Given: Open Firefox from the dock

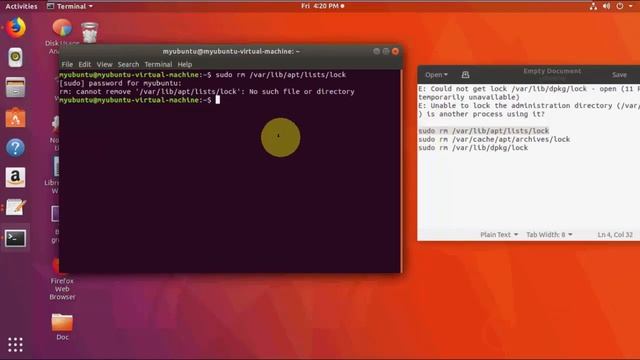Looking at the screenshot, I should tap(16, 27).
